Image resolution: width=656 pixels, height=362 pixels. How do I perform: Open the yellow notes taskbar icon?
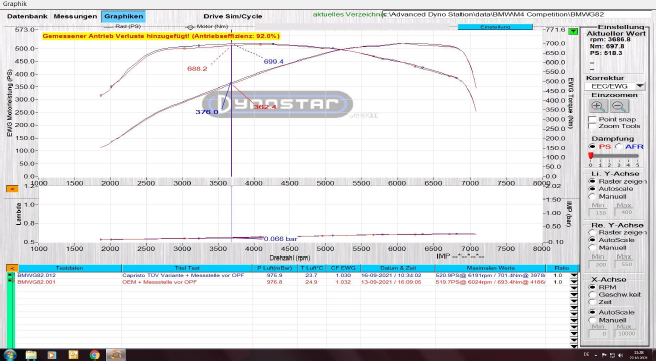tap(73, 355)
